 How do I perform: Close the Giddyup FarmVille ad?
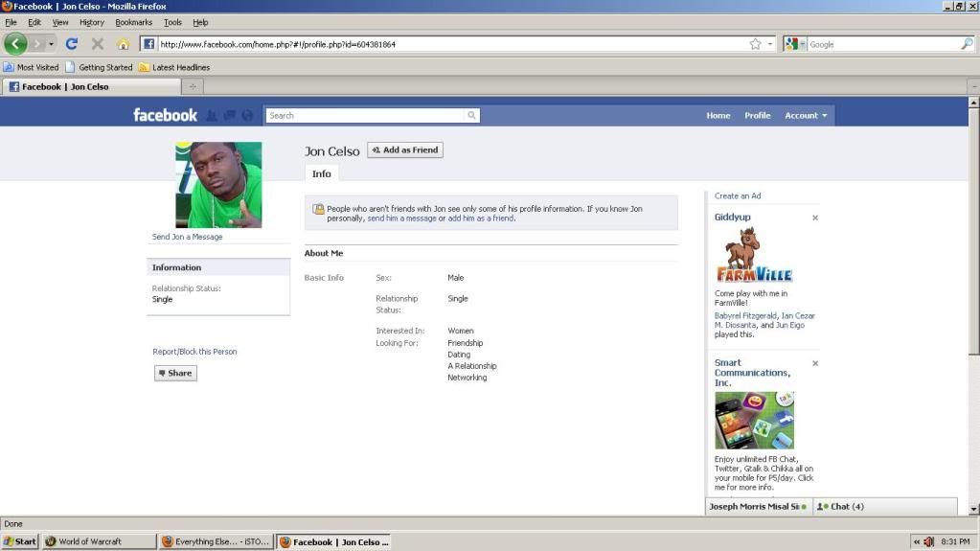pyautogui.click(x=815, y=218)
